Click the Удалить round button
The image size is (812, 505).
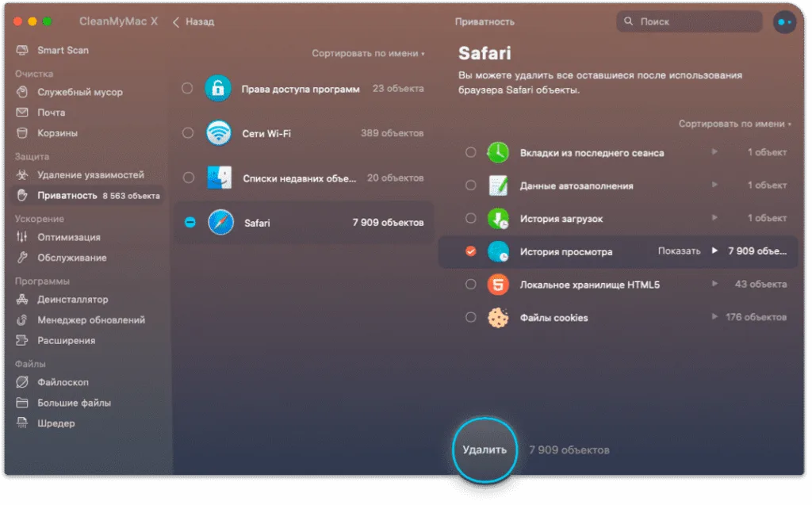[x=485, y=450]
